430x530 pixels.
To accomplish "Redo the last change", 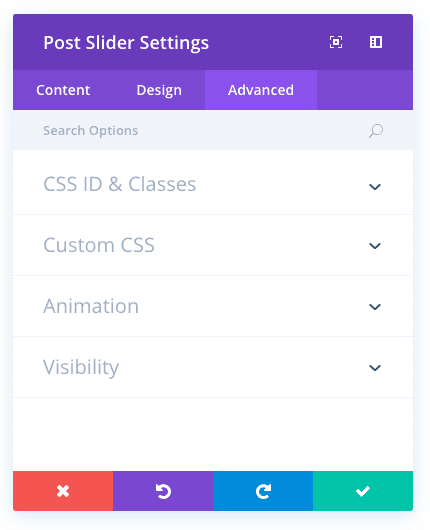I will (263, 491).
